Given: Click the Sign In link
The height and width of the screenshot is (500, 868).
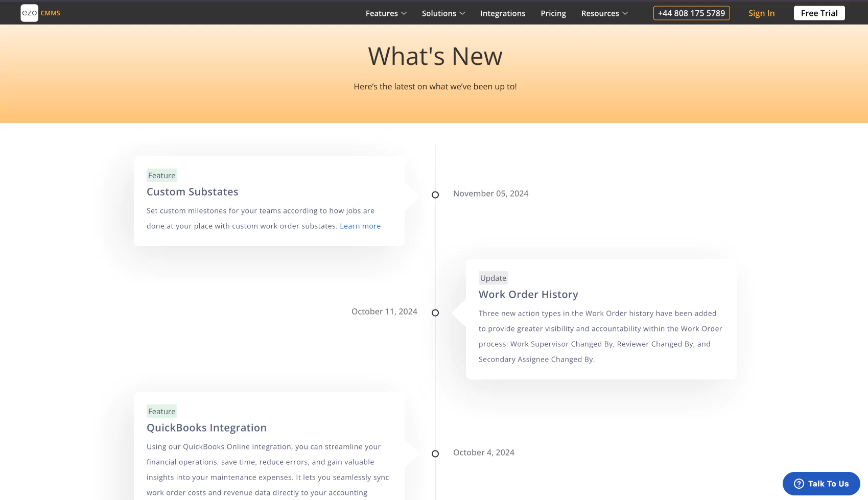Looking at the screenshot, I should pos(761,13).
